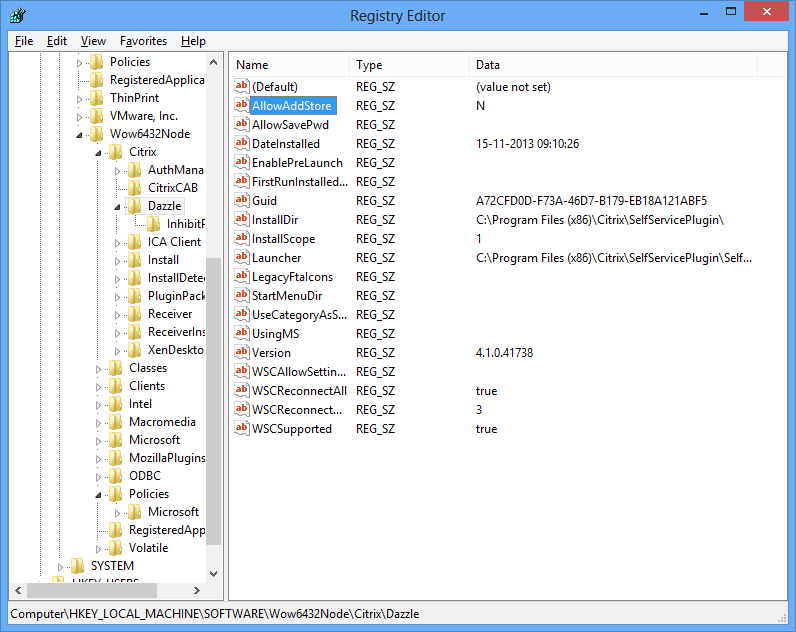Select the InhibitF subkey under Dazzle

pos(186,224)
